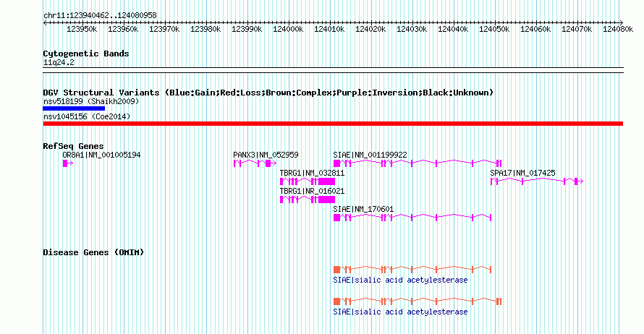Click the 124030k ruler tick label
Viewport: 644px width, 334px height.
point(412,30)
